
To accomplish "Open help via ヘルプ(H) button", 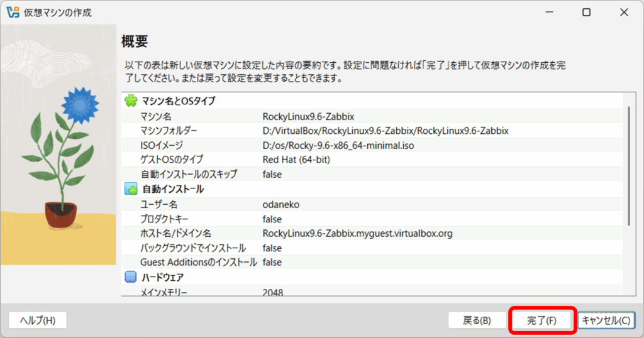I will (x=38, y=320).
